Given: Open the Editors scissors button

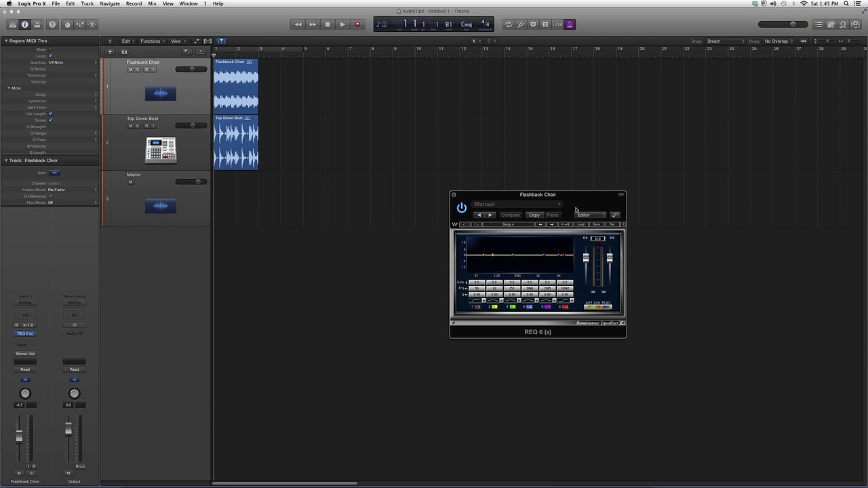Looking at the screenshot, I should [92, 24].
